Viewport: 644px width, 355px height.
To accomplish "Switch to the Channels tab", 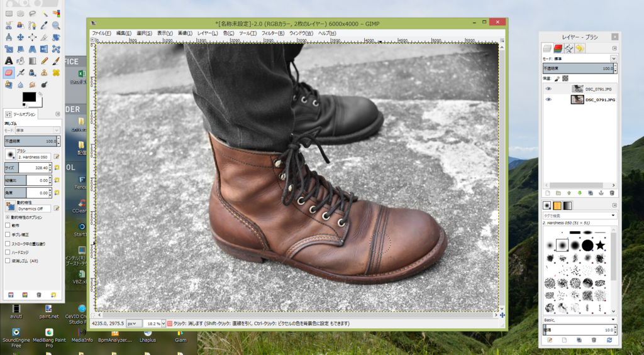I will tap(558, 48).
